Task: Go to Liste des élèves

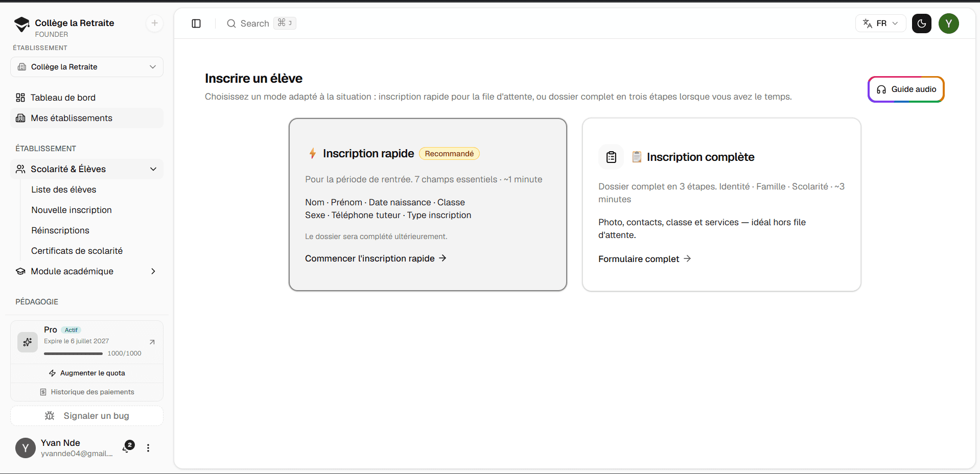Action: 64,189
